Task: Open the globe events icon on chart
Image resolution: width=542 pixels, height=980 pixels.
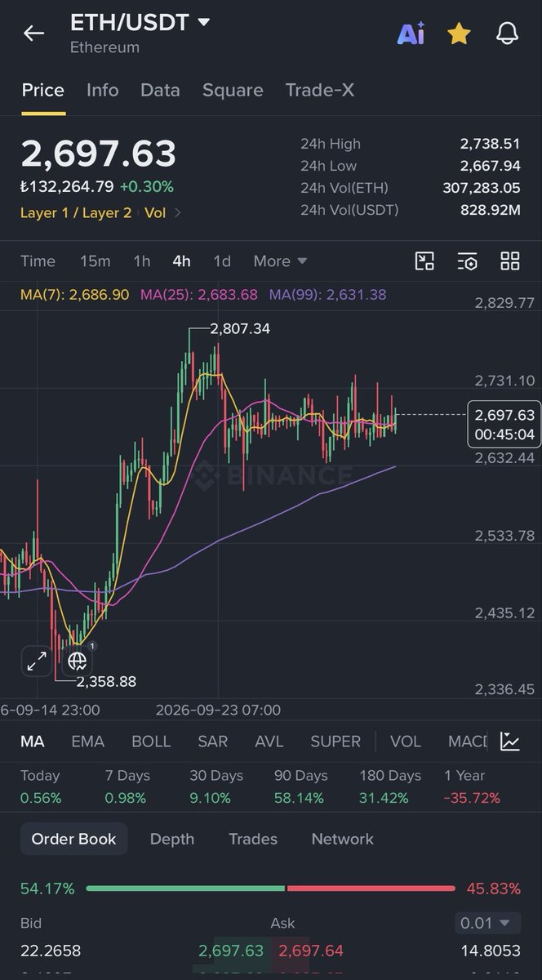Action: point(78,660)
